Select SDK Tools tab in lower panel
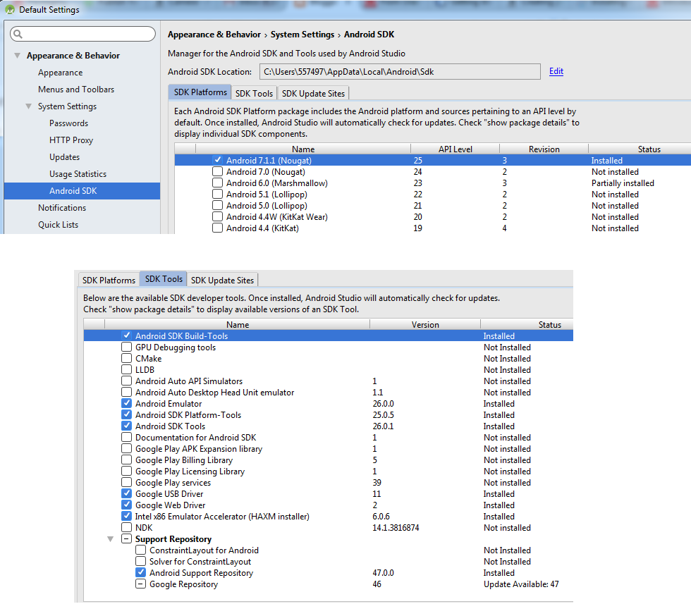 [x=164, y=279]
